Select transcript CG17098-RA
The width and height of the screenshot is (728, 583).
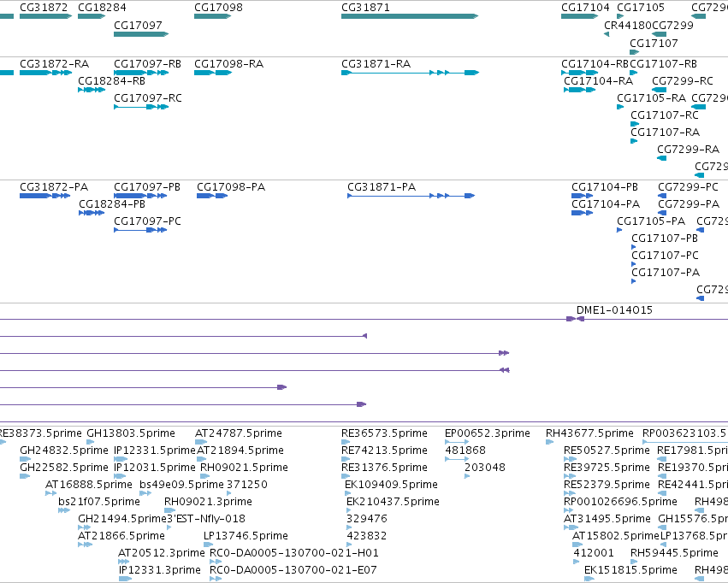pos(213,73)
